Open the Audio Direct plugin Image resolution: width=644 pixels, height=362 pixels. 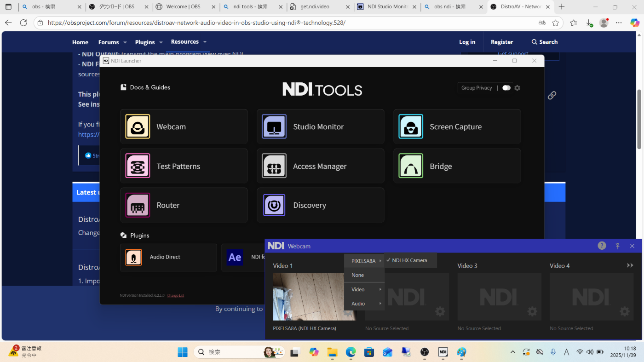168,257
